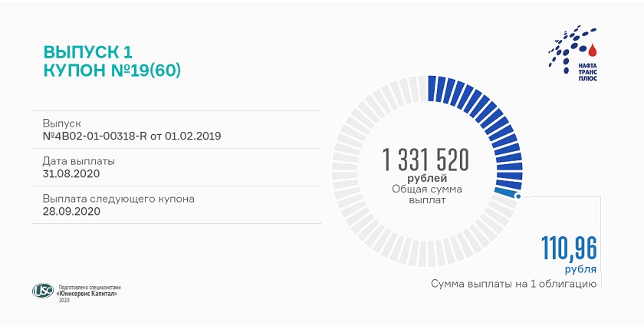644x326 pixels.
Task: Click the "Выплата следующего купона" label
Action: pos(119,199)
